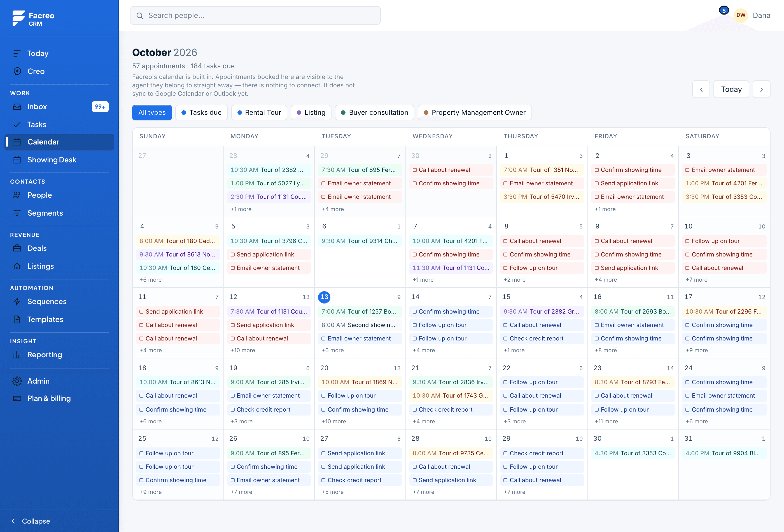Check off 'Call about renewal' on September 30
Screen dimensions: 784x532
(x=415, y=170)
